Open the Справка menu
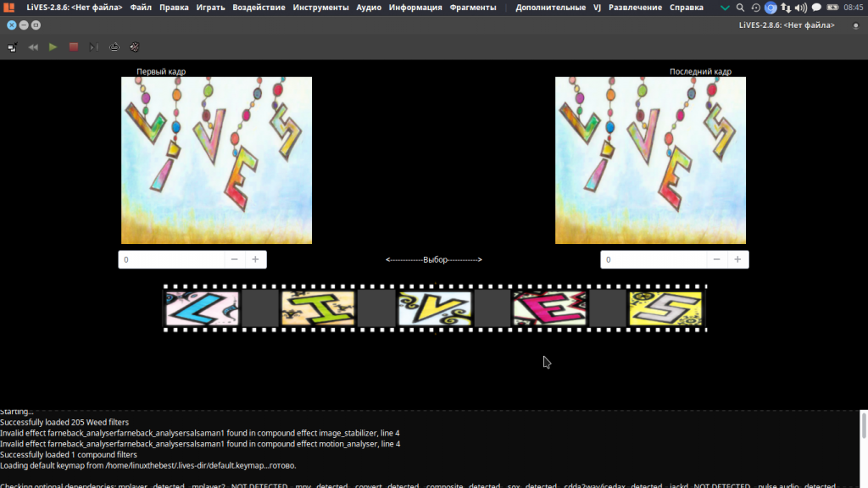 [x=687, y=7]
